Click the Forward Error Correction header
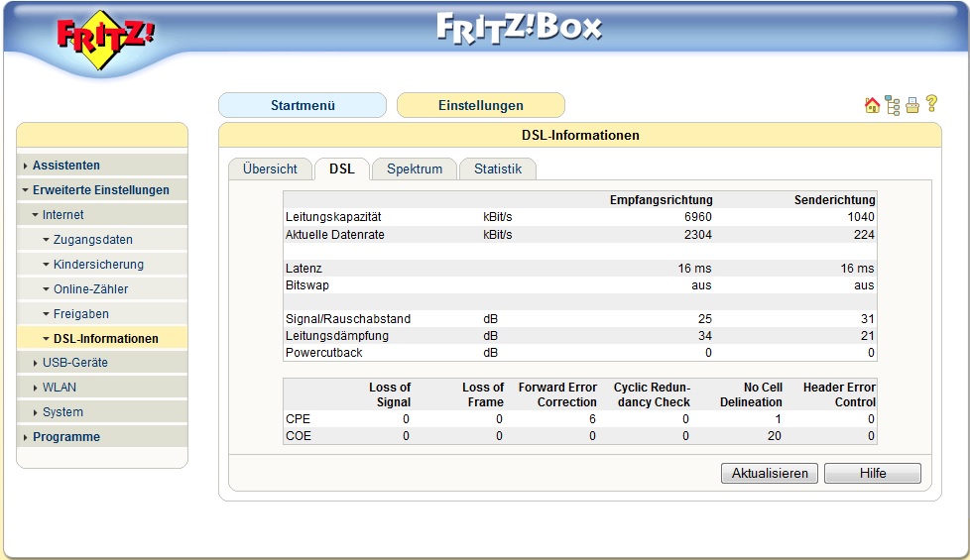This screenshot has height=560, width=970. [x=557, y=394]
